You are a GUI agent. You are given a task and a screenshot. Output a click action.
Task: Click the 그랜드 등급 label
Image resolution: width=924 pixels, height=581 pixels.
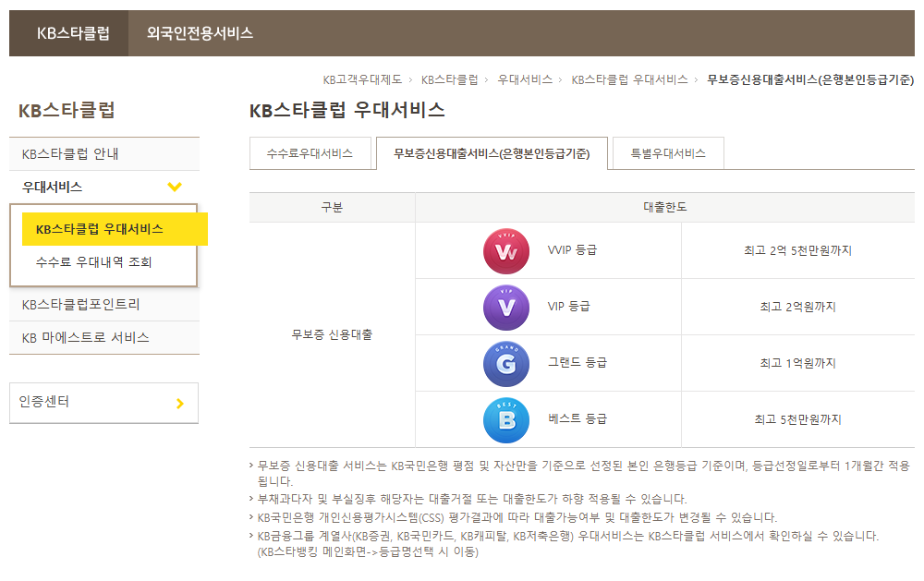(577, 362)
